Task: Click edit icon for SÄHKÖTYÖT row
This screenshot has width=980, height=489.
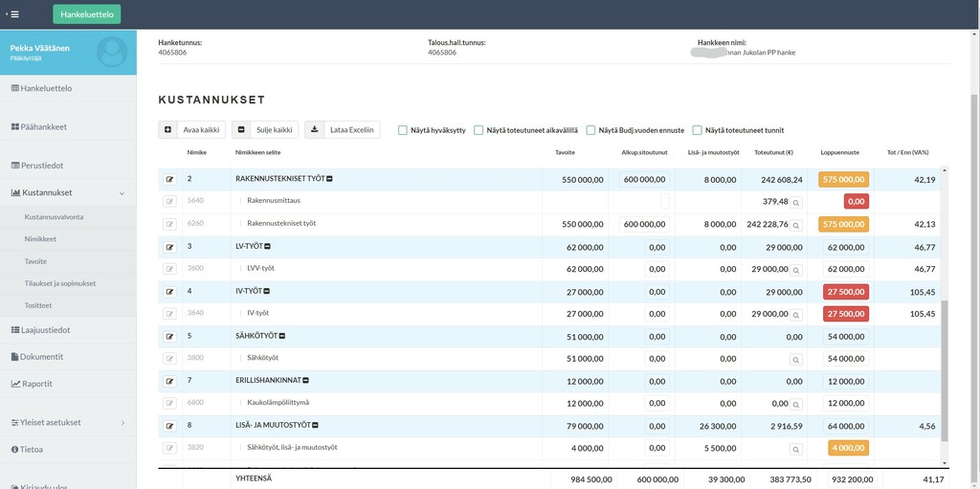Action: point(170,336)
